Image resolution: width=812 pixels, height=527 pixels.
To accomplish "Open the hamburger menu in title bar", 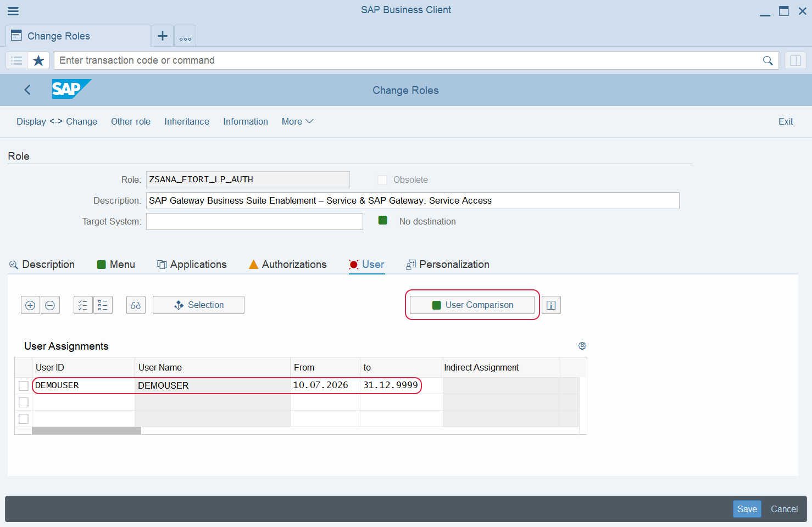I will point(13,11).
